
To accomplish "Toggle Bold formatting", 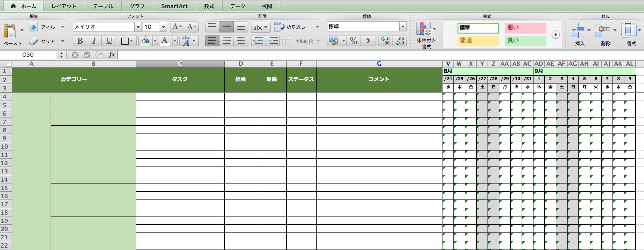I will [x=80, y=41].
